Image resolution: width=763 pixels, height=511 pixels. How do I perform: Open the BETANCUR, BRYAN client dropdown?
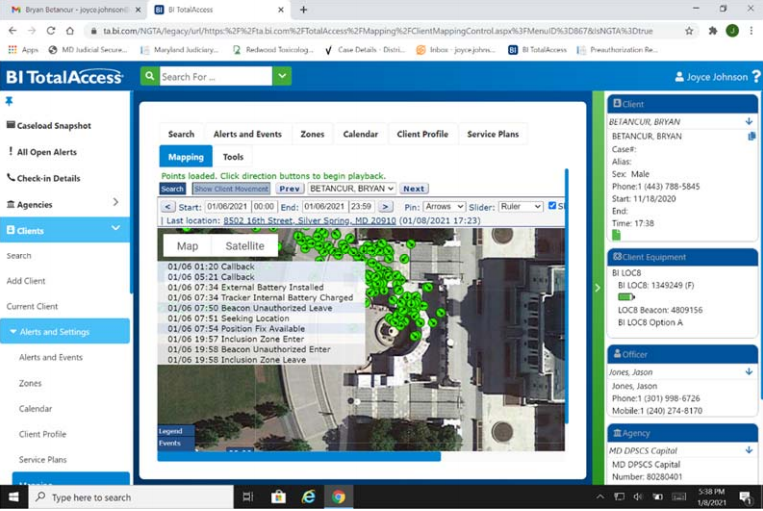tap(351, 188)
